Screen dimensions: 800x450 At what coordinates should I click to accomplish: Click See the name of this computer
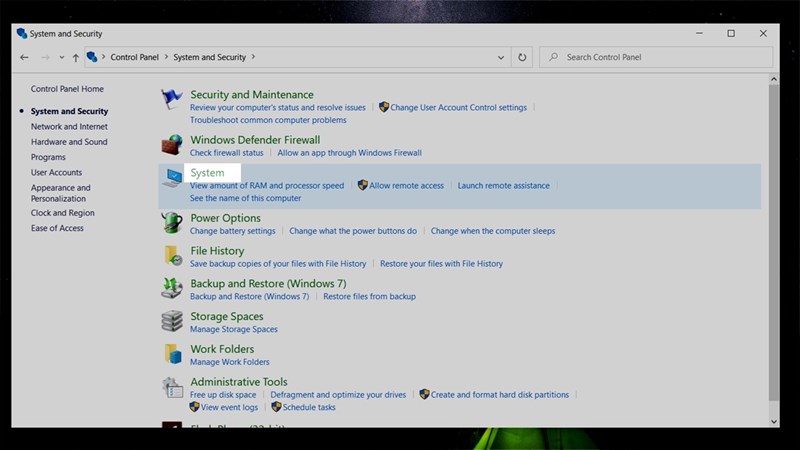(x=245, y=198)
